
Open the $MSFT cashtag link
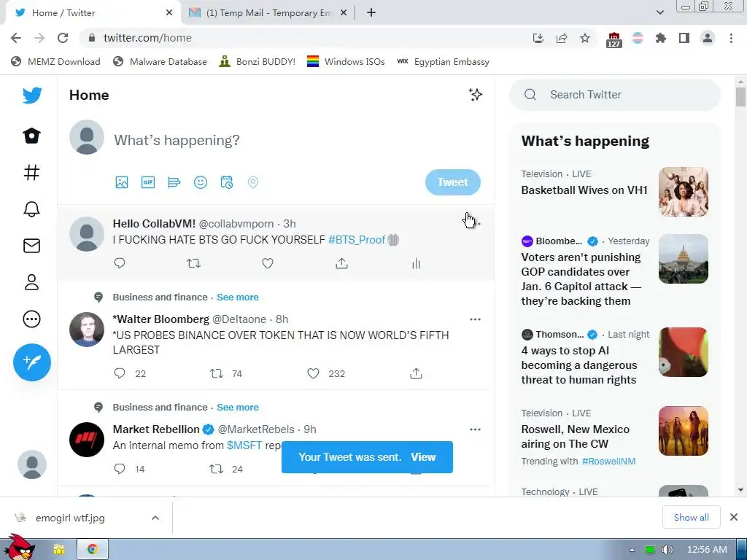pos(244,446)
